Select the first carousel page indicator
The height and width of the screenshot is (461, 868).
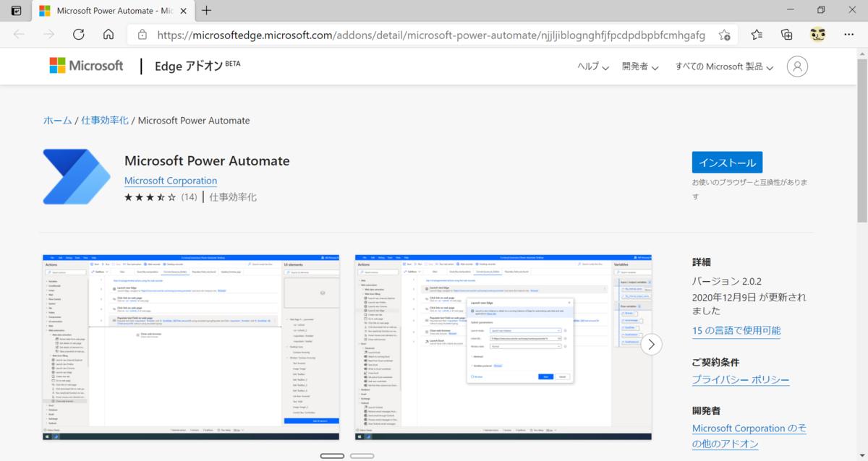tap(332, 456)
